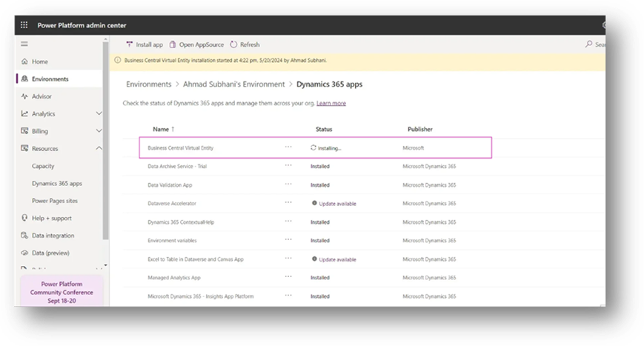The image size is (644, 346).
Task: Expand the Analytics chevron
Action: (99, 113)
